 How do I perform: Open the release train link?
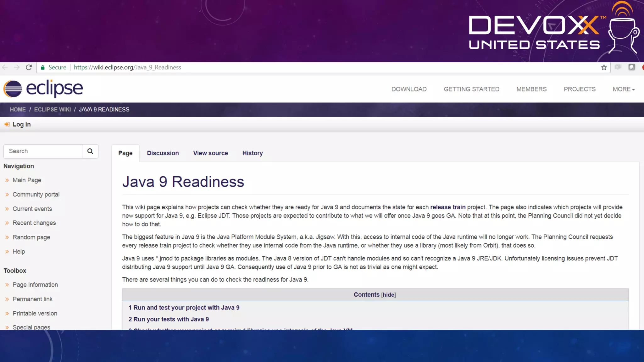[447, 207]
